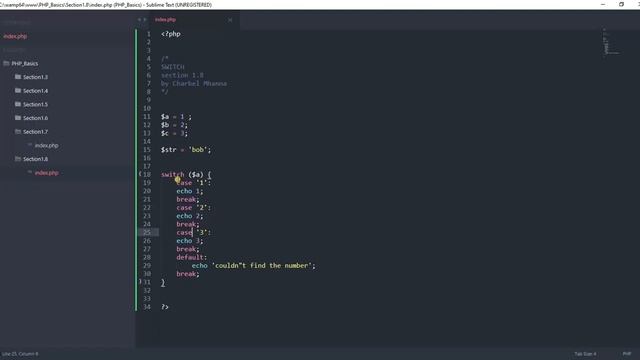Click the $a = 1 ; assignment line

click(x=176, y=117)
